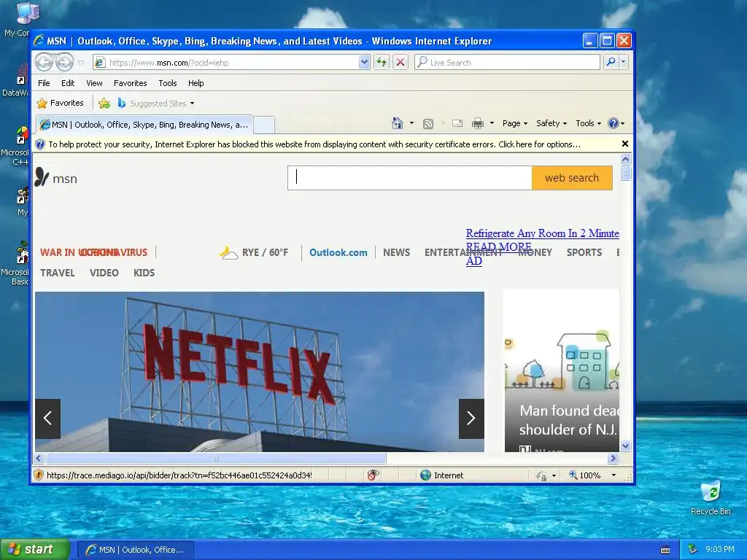This screenshot has height=560, width=747.
Task: Click in the Live Search box
Action: [x=508, y=63]
